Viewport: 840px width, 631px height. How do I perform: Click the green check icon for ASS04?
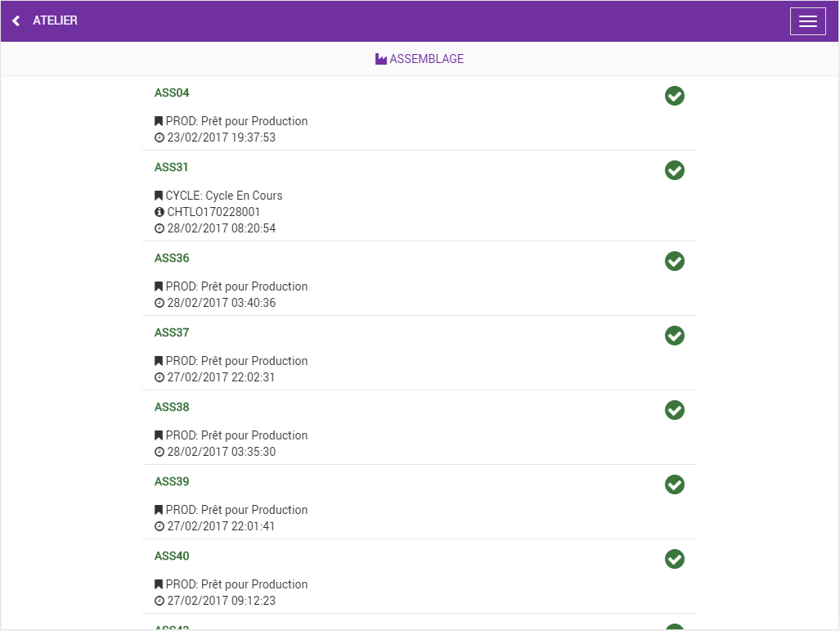coord(674,96)
